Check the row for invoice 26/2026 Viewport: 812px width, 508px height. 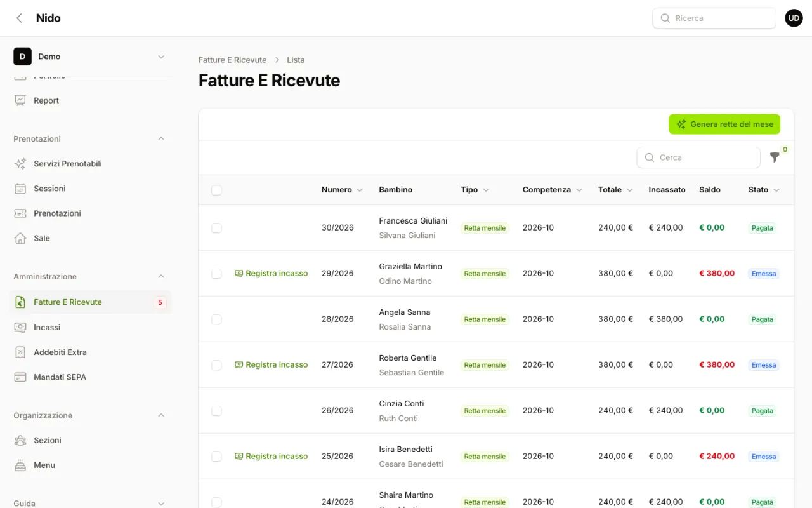pyautogui.click(x=216, y=411)
